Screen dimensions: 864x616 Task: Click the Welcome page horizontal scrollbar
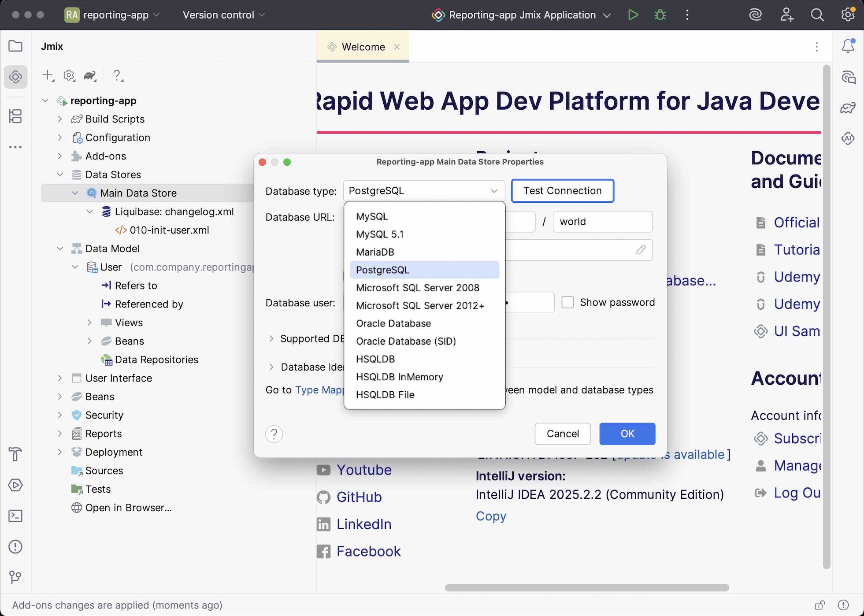tap(586, 587)
